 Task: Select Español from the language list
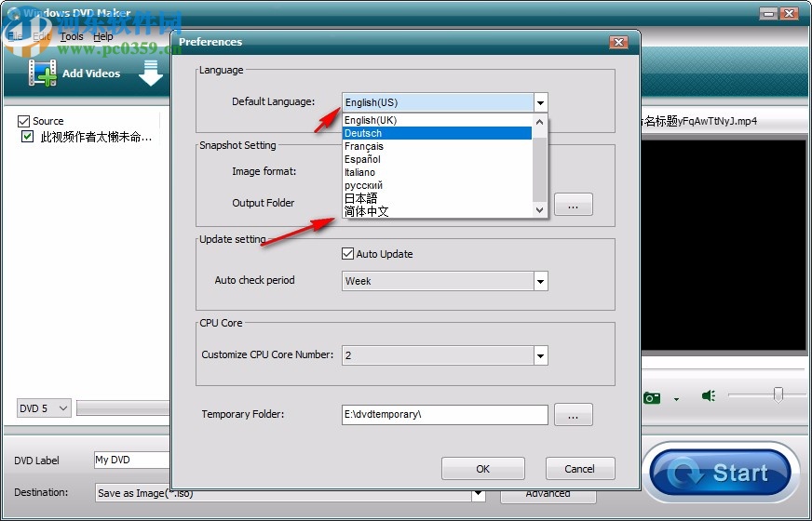pos(437,159)
